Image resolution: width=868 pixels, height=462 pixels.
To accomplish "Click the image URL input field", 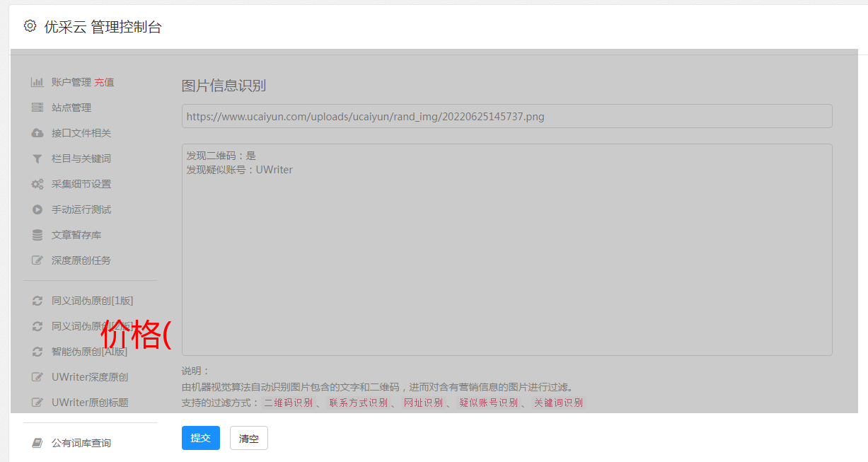I will (507, 116).
